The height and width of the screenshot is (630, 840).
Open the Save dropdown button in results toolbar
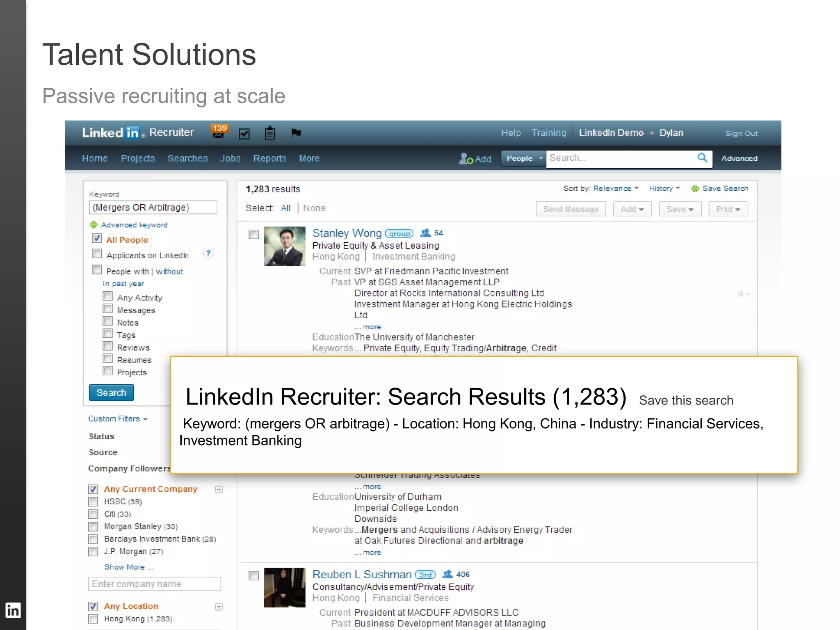(x=680, y=209)
